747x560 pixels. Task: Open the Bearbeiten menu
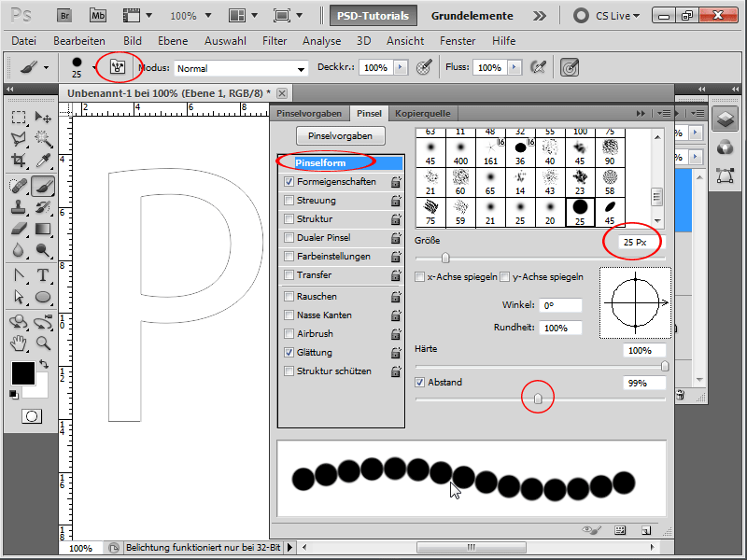click(79, 41)
